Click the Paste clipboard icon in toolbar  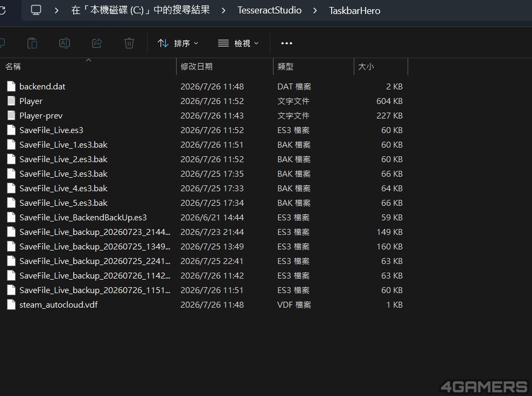(x=32, y=43)
